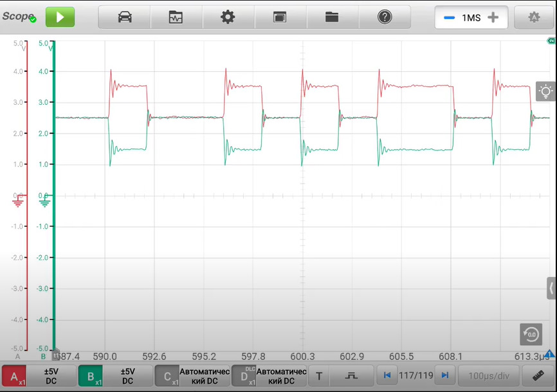
Task: Open channel B ±5V DC range settings
Action: click(128, 376)
